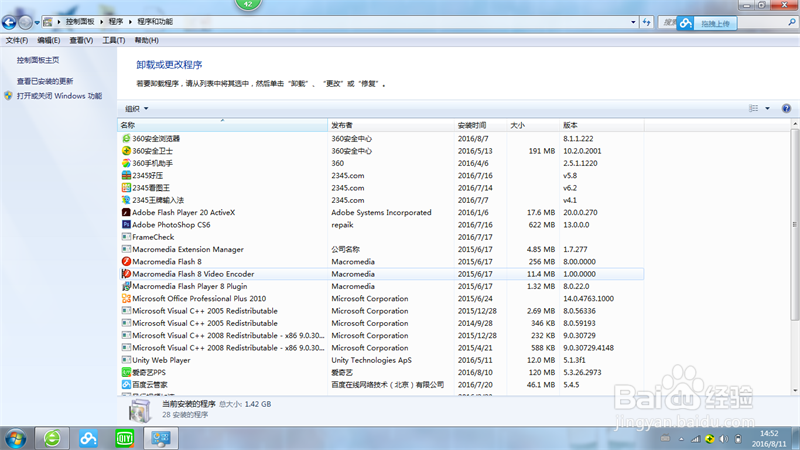The width and height of the screenshot is (800, 450).
Task: Click the Macromedia Flash Player 8 Plugin icon
Action: (126, 286)
